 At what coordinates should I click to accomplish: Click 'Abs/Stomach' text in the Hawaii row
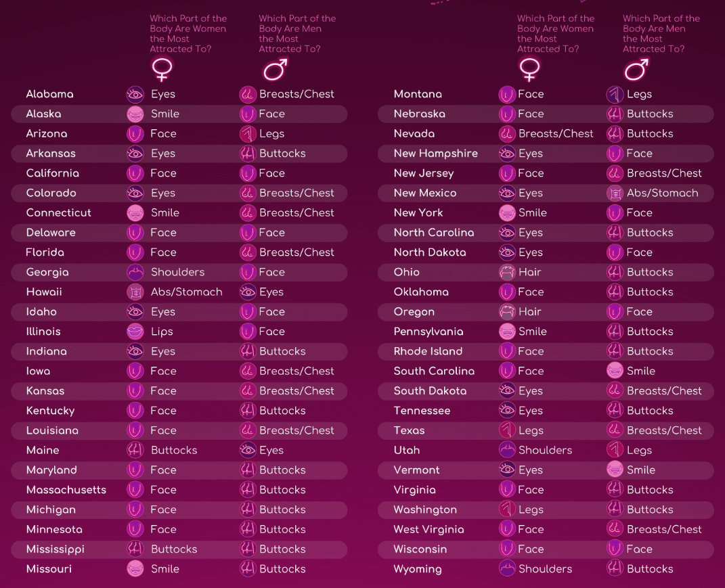pyautogui.click(x=186, y=292)
